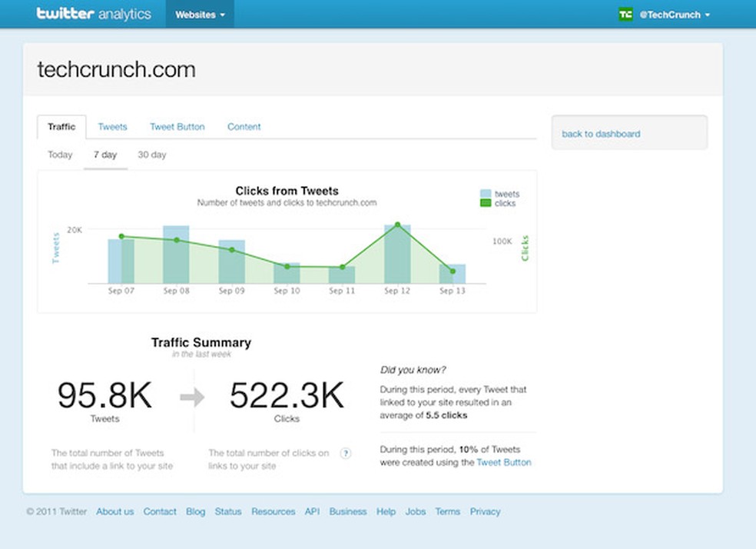Open the @TechCrunch account menu

tap(669, 15)
